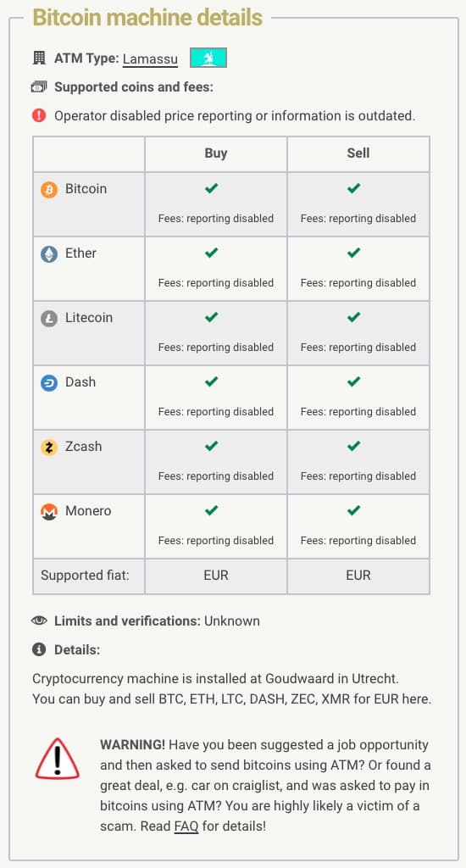Click the grey Litecoin icon
Viewport: 466px width, 868px height.
point(49,319)
